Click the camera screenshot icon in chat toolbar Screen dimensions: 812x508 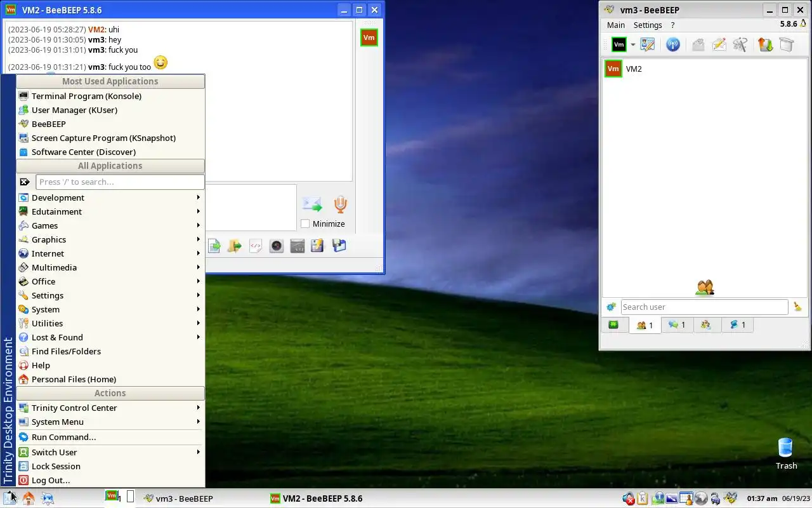point(277,246)
